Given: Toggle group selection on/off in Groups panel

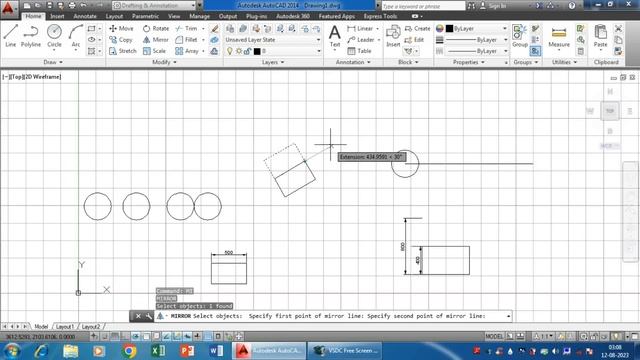Looking at the screenshot, I should pyautogui.click(x=535, y=51).
